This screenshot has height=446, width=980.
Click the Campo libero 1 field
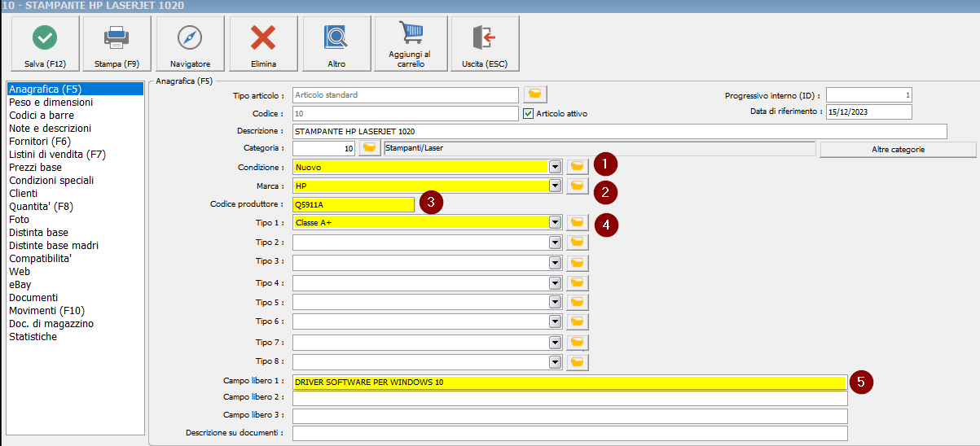[569, 382]
